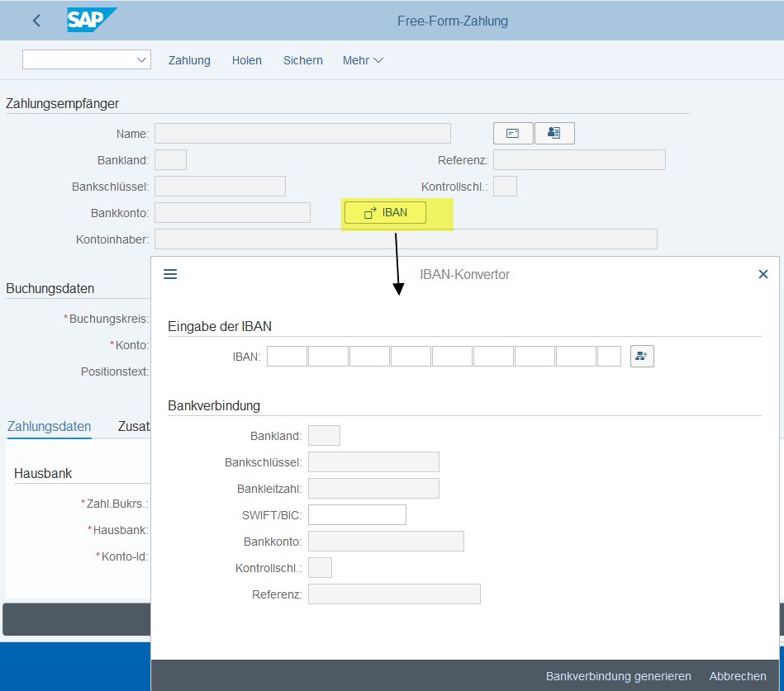Viewport: 784px width, 691px height.
Task: Click the Bankschlüssel field under Zahlungsempfänger
Action: 220,187
